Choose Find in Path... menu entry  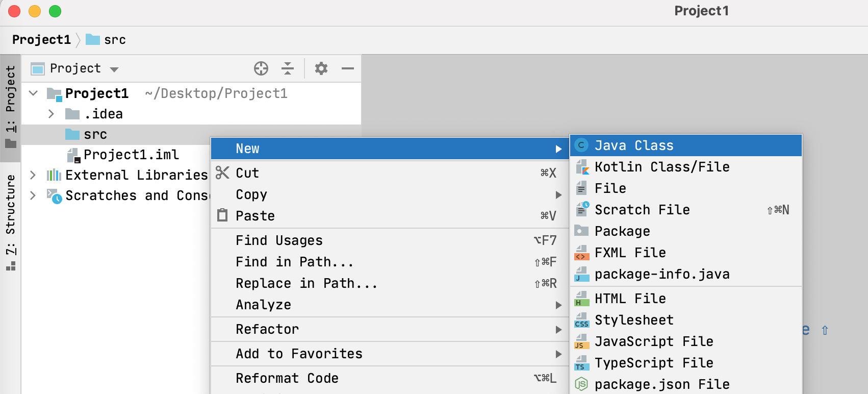point(390,262)
